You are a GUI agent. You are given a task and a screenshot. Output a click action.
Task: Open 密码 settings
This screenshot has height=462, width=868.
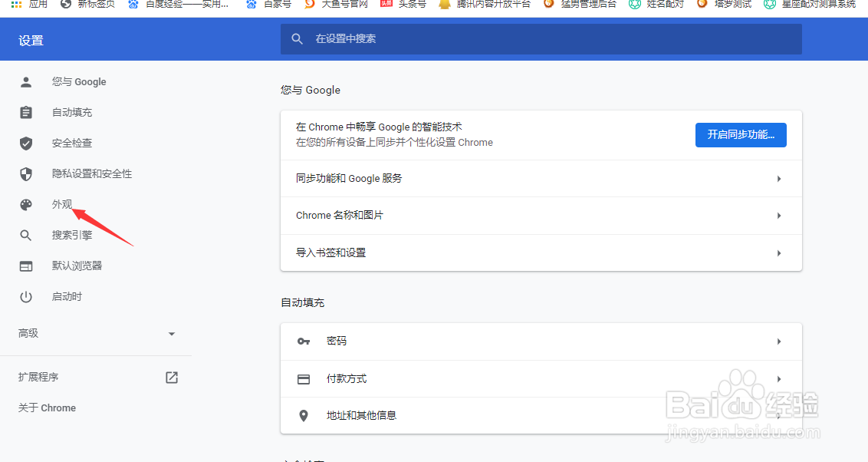click(541, 342)
